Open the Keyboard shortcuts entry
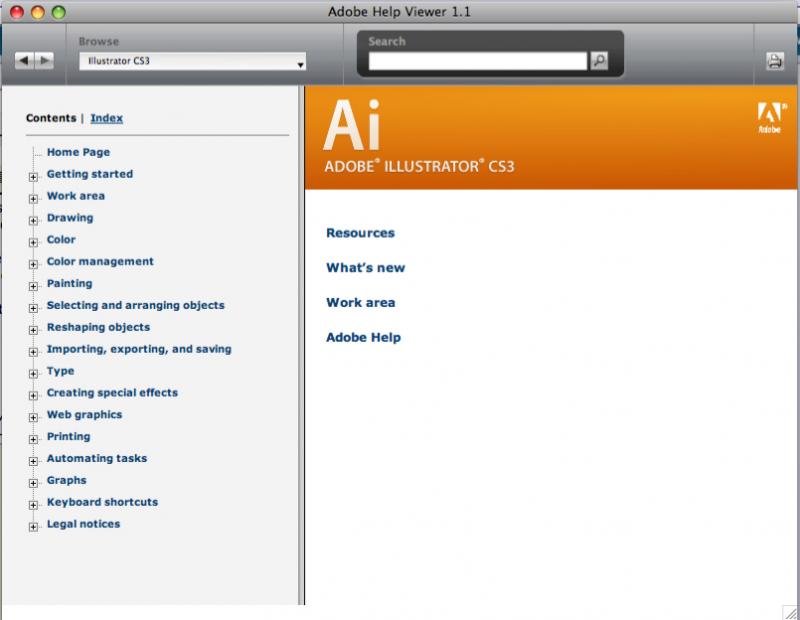This screenshot has width=800, height=620. coord(102,502)
